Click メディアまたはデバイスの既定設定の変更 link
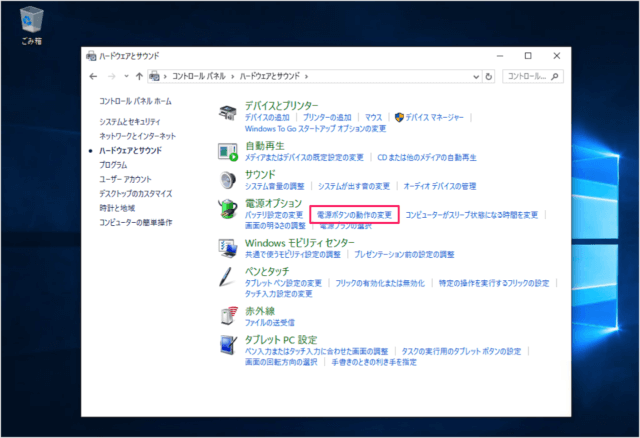 [304, 158]
